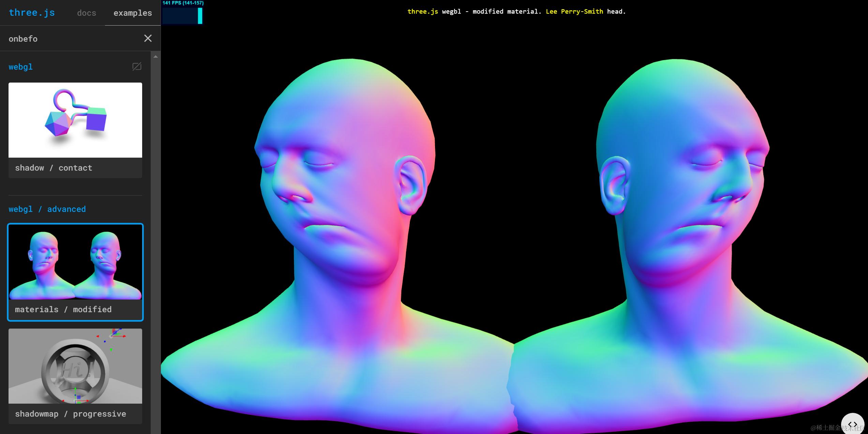Open the three.js link in header

(x=423, y=11)
